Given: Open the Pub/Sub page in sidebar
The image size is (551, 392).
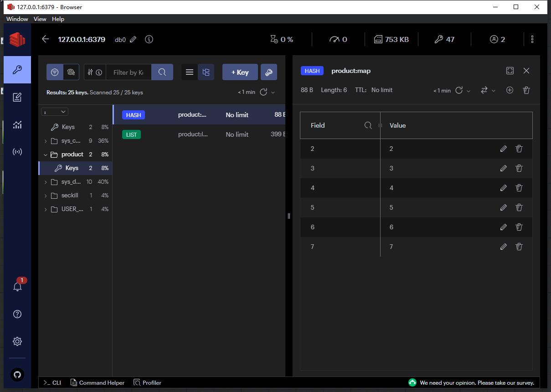Looking at the screenshot, I should [17, 152].
